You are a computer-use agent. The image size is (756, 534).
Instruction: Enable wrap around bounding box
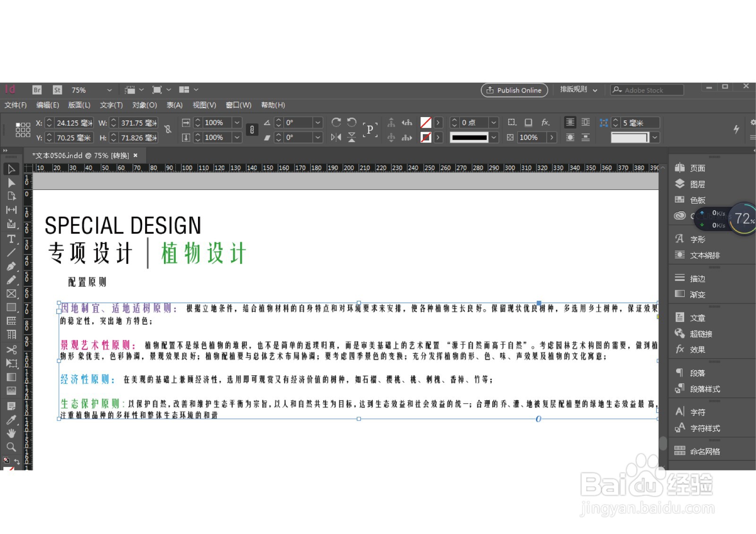(585, 122)
